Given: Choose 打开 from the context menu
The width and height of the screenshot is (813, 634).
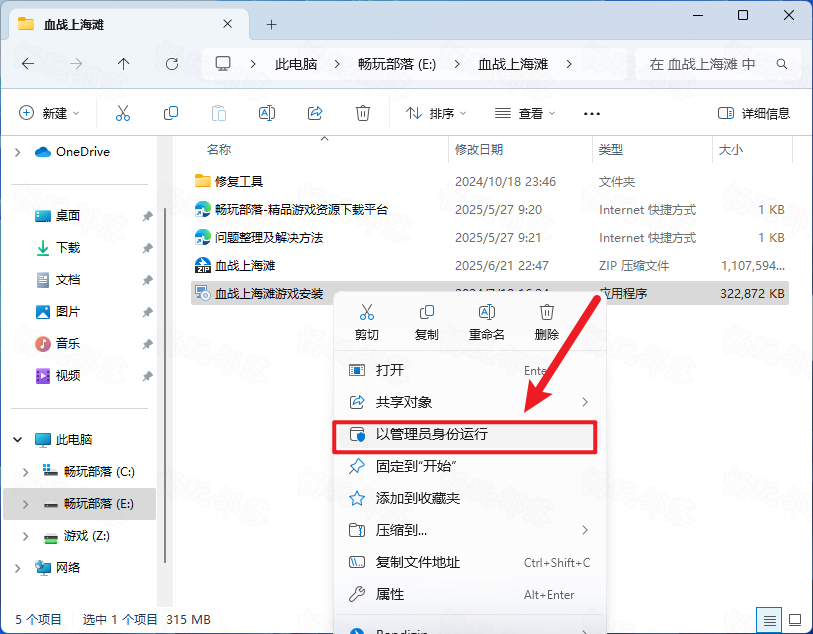Looking at the screenshot, I should tap(470, 370).
